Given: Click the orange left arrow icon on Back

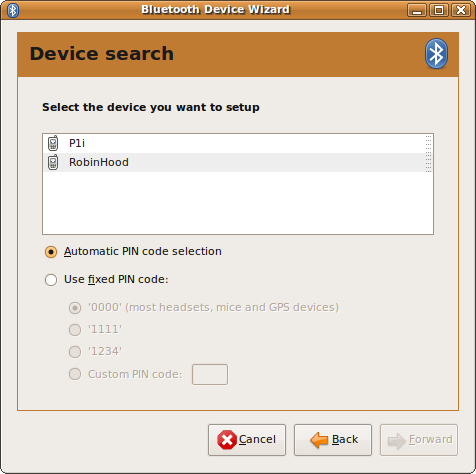Looking at the screenshot, I should (x=319, y=440).
